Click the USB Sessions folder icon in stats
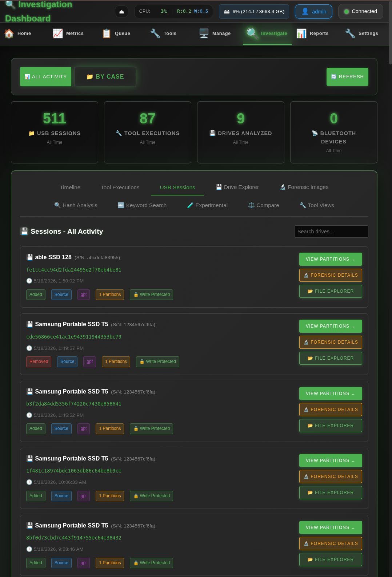 [x=32, y=134]
